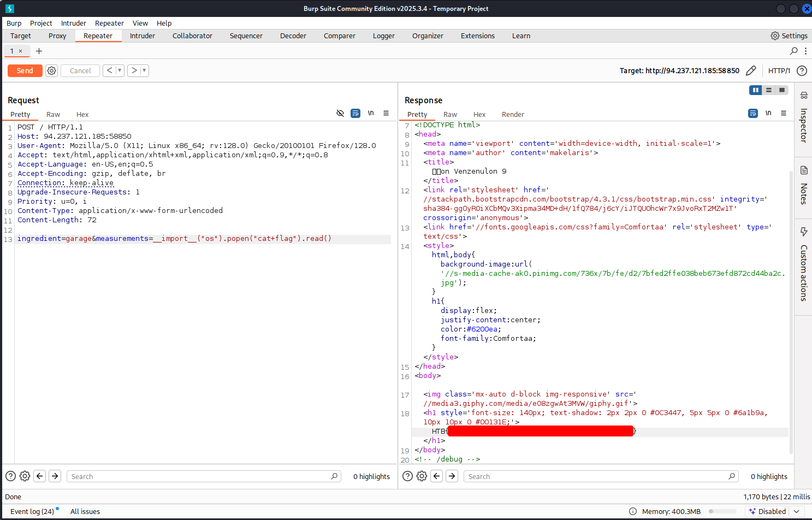The image size is (812, 520).
Task: Open request send options gear
Action: pos(51,70)
